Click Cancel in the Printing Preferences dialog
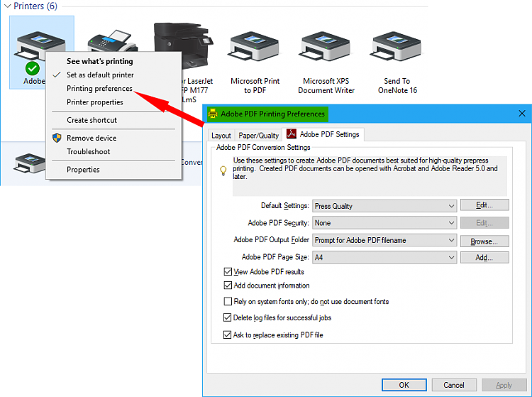This screenshot has width=532, height=397. click(x=454, y=385)
